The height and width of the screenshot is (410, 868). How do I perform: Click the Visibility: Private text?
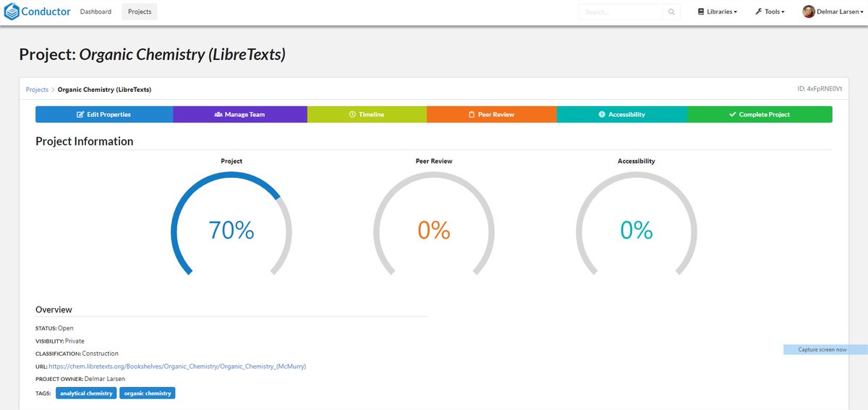point(59,341)
